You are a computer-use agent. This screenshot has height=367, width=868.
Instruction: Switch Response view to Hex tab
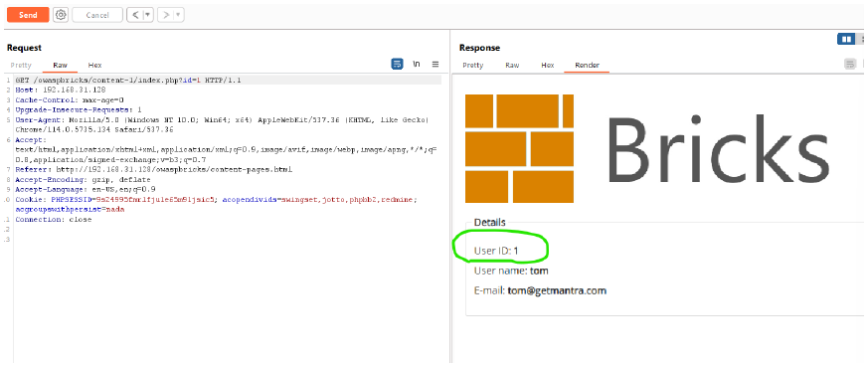click(548, 66)
